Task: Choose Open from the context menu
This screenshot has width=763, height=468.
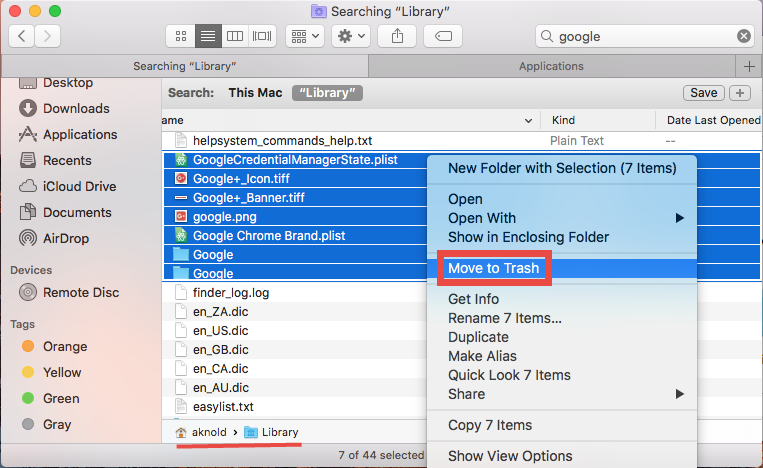Action: coord(562,199)
